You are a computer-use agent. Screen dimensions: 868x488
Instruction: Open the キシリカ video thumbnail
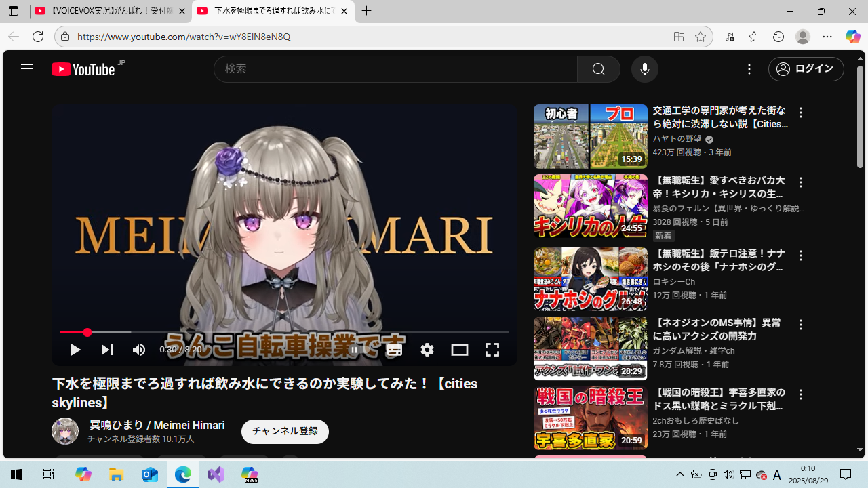(x=590, y=206)
